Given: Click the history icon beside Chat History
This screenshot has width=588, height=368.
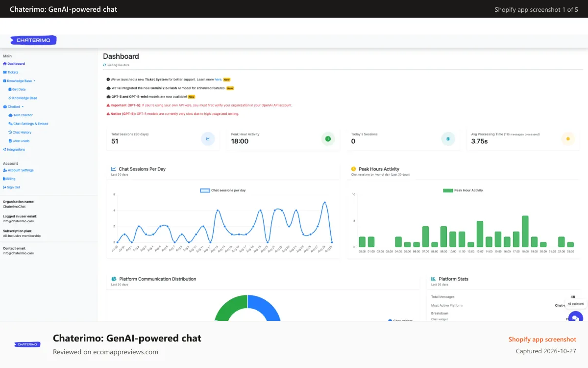Looking at the screenshot, I should (10, 132).
